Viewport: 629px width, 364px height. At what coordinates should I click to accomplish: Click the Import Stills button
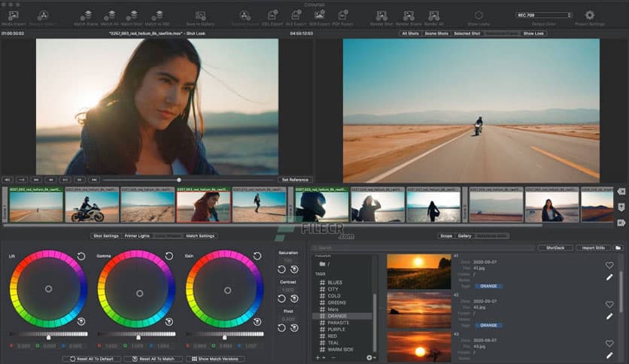point(594,248)
